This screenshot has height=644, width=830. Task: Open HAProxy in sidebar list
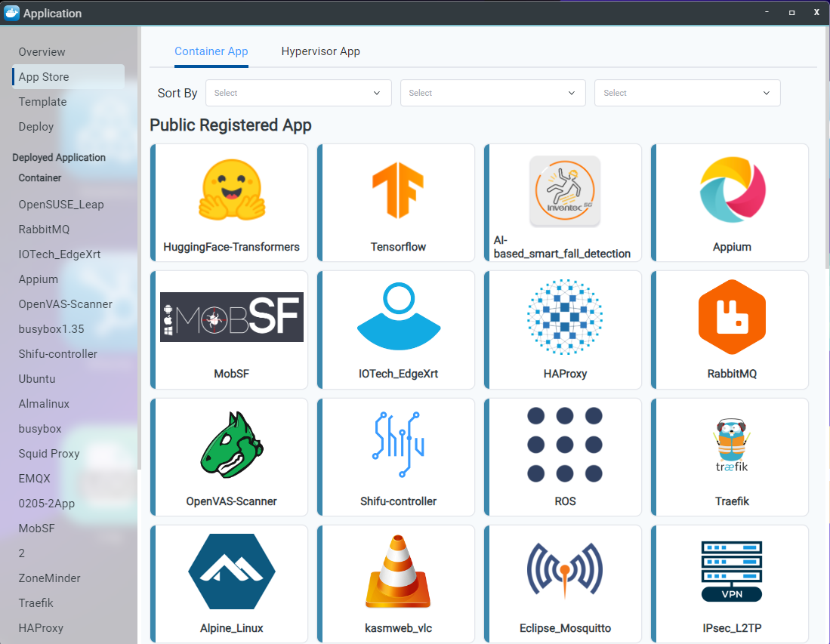coord(41,627)
